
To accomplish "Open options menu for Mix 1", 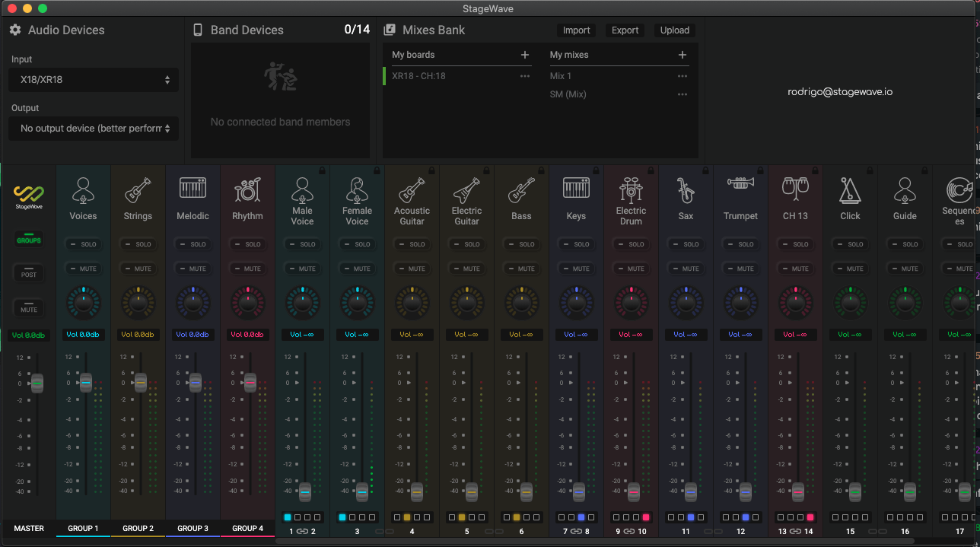I will pyautogui.click(x=682, y=76).
